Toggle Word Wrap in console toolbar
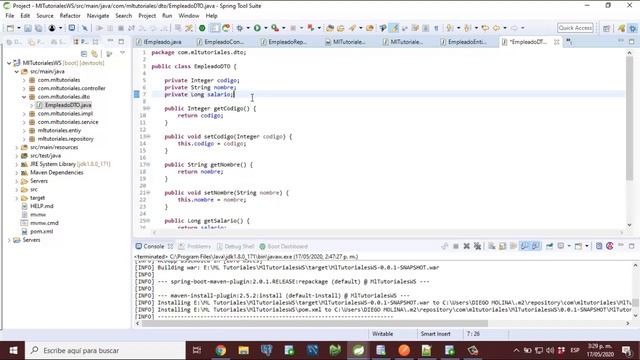640x360 pixels. coord(513,246)
